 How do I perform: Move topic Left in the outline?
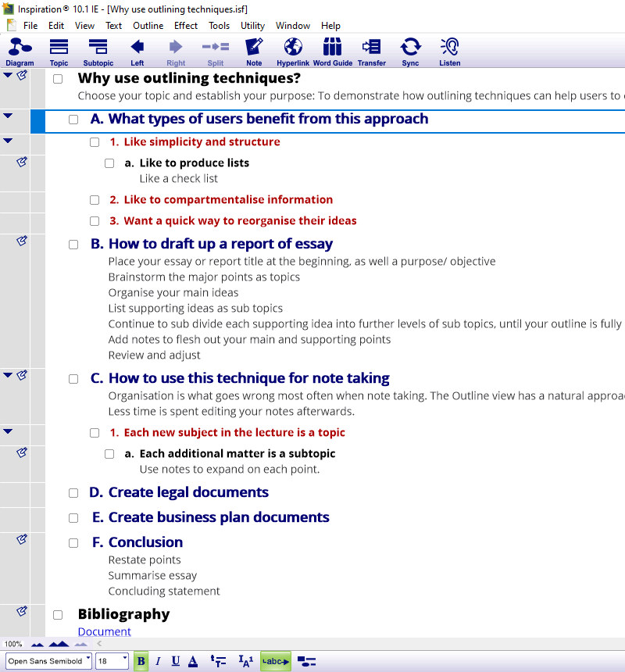click(137, 52)
